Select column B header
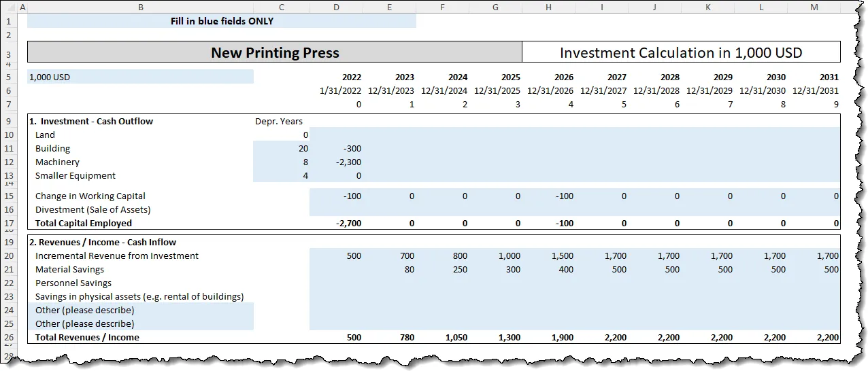 [x=140, y=7]
